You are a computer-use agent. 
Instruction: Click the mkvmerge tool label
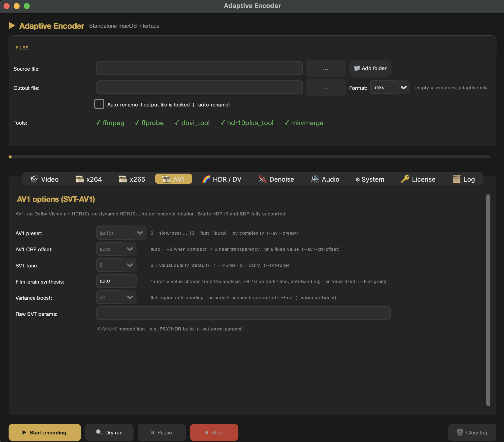pos(307,123)
